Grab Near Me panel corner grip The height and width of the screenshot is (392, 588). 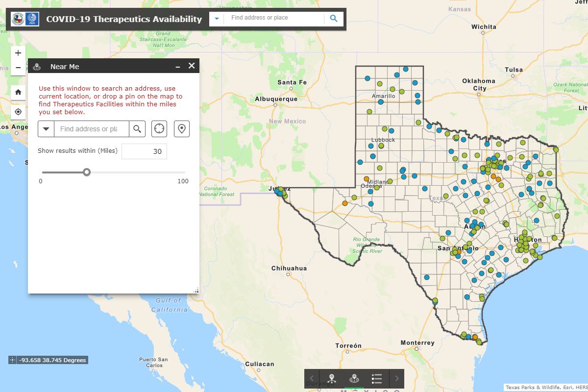196,291
